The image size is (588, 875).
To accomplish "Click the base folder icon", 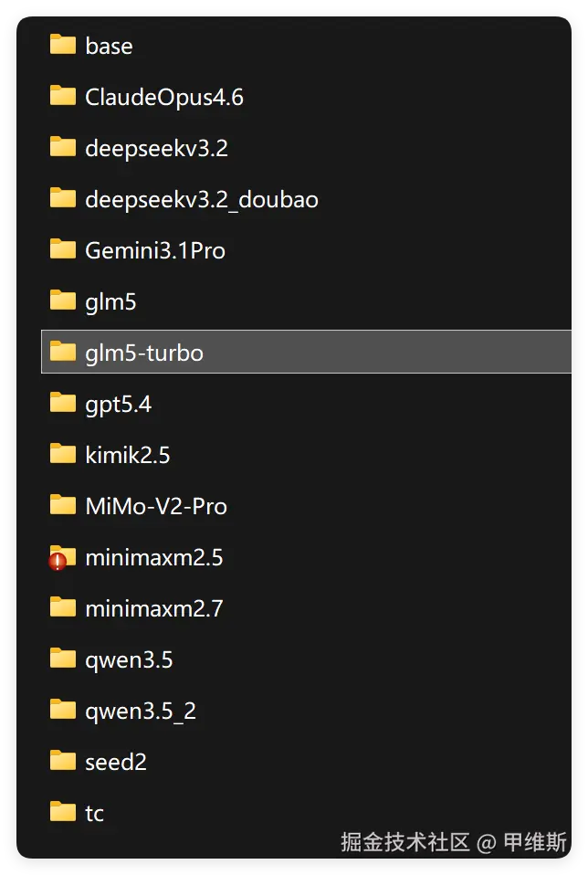I will coord(62,45).
